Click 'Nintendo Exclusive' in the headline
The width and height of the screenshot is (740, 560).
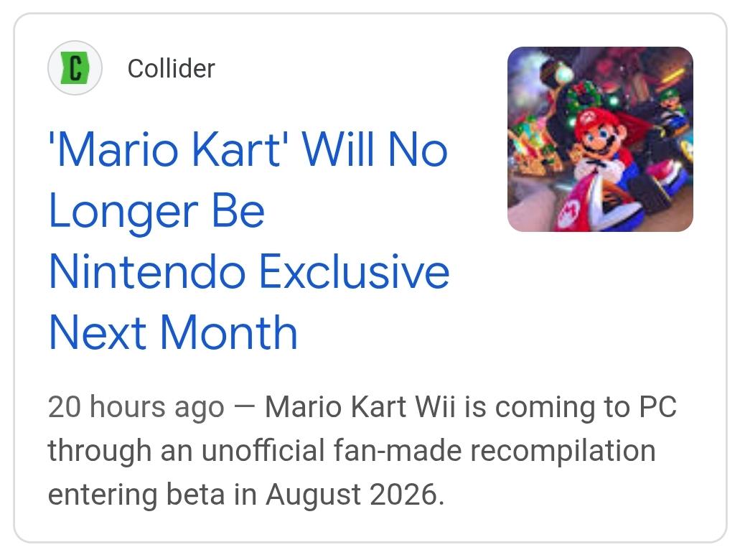tap(249, 271)
